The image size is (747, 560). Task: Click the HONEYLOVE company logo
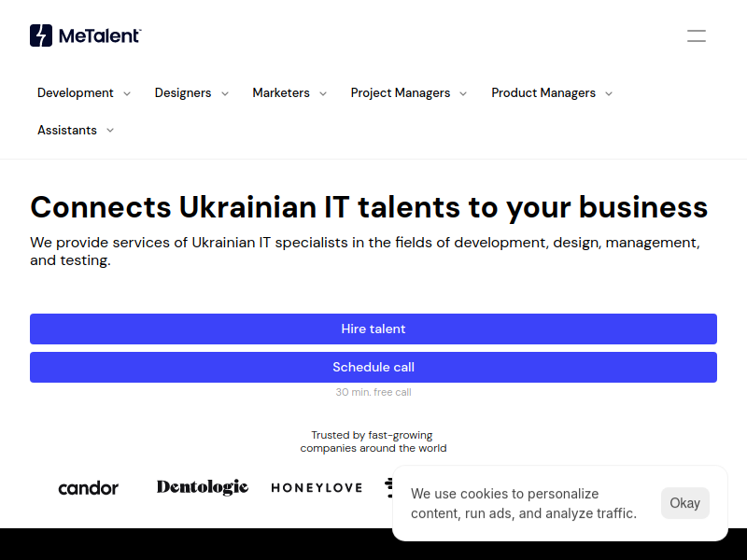(317, 487)
